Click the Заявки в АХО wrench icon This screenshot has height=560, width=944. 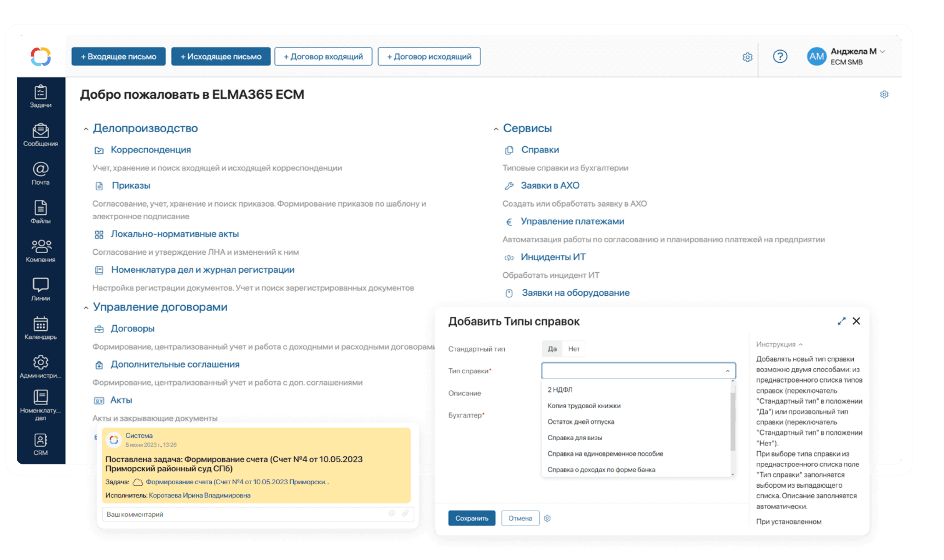(509, 186)
